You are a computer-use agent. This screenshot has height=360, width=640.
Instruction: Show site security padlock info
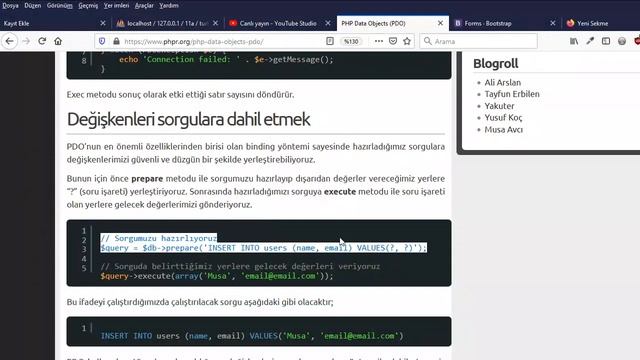[116, 41]
